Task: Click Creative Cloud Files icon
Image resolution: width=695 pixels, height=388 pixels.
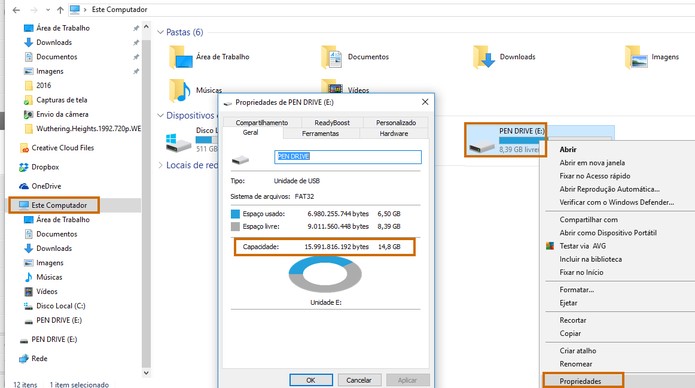Action: coord(24,148)
